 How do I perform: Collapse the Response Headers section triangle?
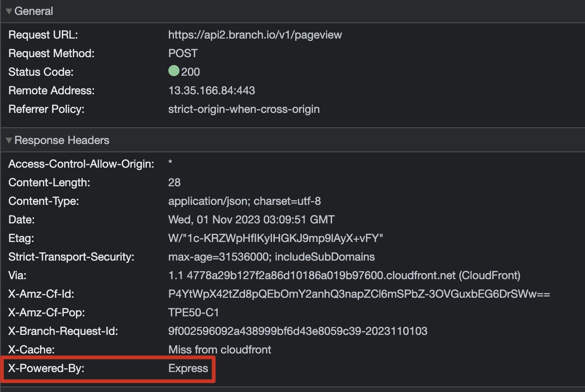[x=9, y=140]
